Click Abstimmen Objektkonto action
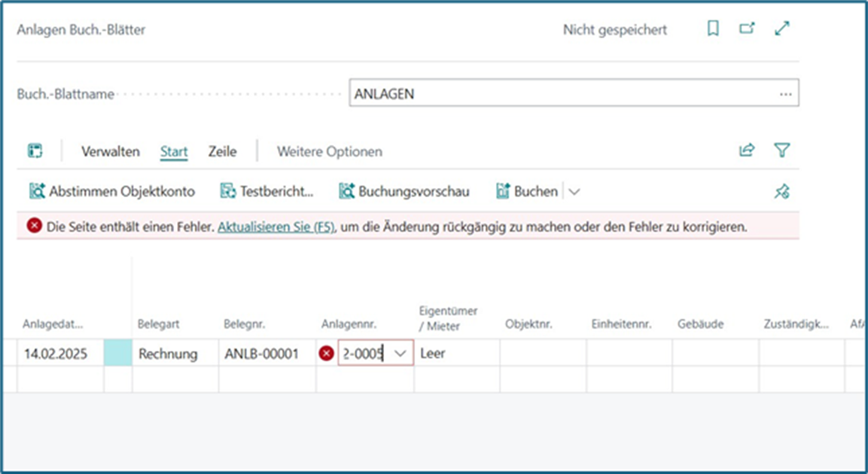 click(x=112, y=192)
